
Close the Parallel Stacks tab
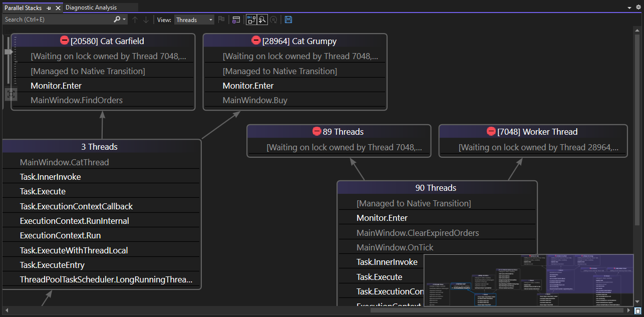tap(58, 8)
